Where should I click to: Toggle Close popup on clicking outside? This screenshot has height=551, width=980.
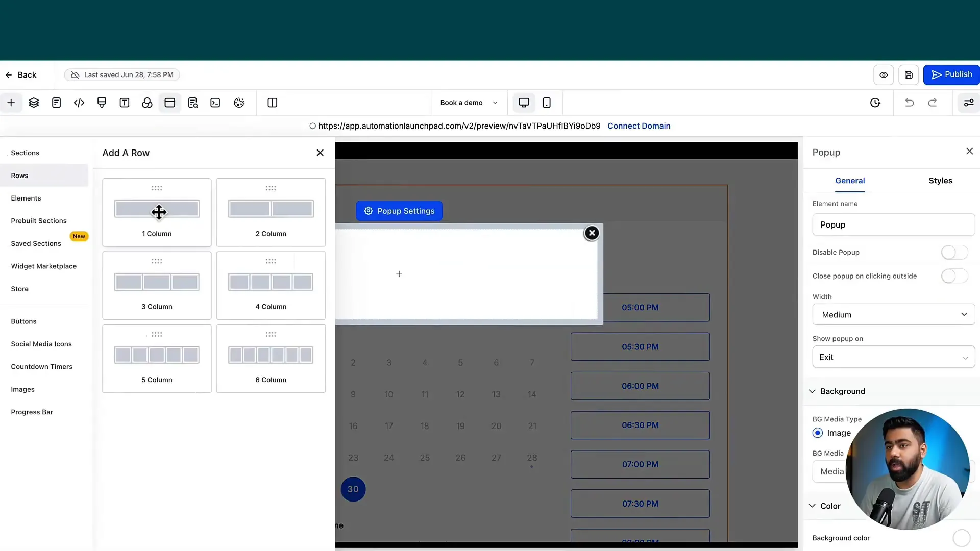pyautogui.click(x=954, y=276)
